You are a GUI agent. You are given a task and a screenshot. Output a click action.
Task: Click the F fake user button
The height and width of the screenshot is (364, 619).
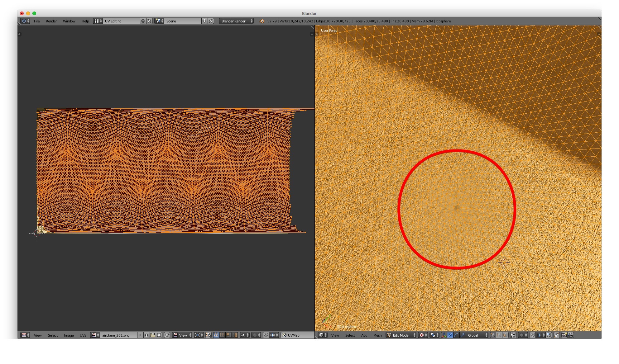[140, 335]
